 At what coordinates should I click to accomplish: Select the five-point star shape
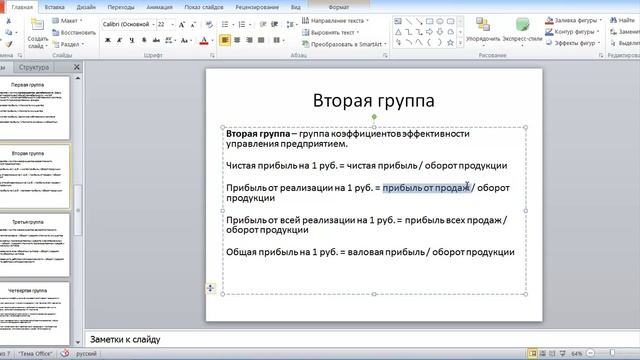tap(450, 42)
